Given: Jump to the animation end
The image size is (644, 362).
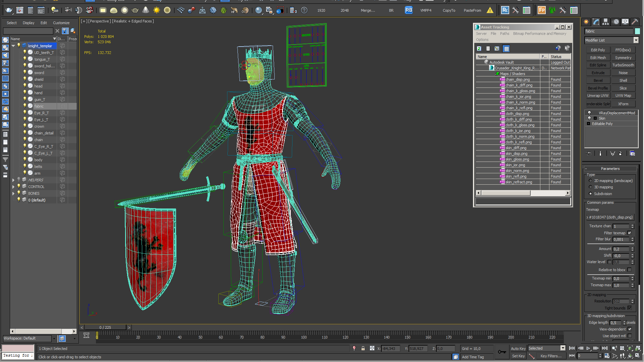Looking at the screenshot, I should tap(604, 349).
